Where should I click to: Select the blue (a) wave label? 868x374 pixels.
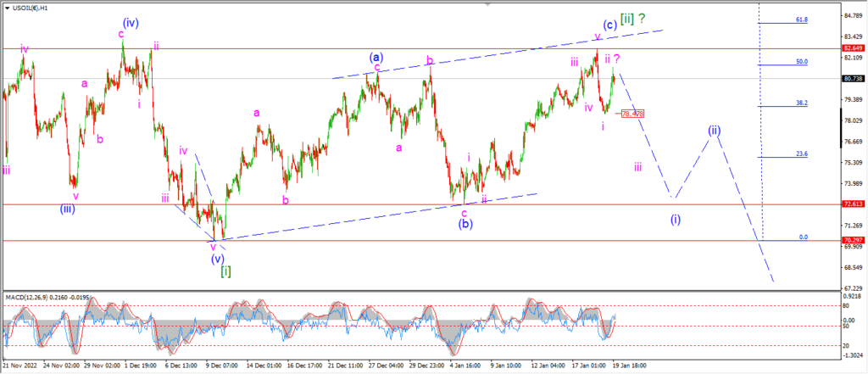pos(377,57)
